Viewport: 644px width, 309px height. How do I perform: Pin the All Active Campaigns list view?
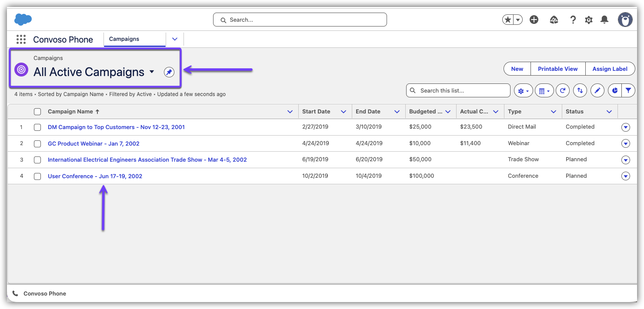pos(169,72)
